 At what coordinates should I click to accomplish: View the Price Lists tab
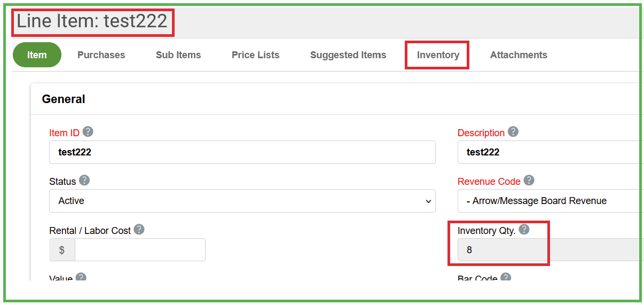click(255, 55)
